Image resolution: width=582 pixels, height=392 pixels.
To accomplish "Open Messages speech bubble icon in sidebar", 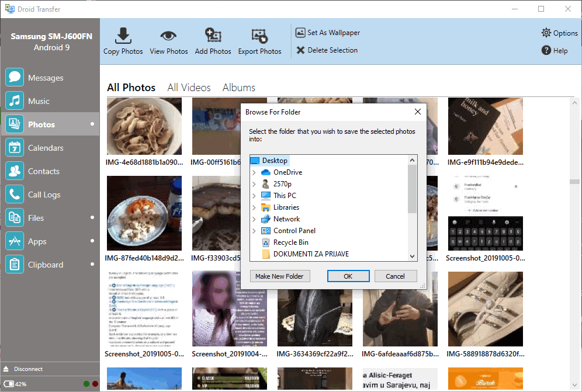I will point(15,77).
